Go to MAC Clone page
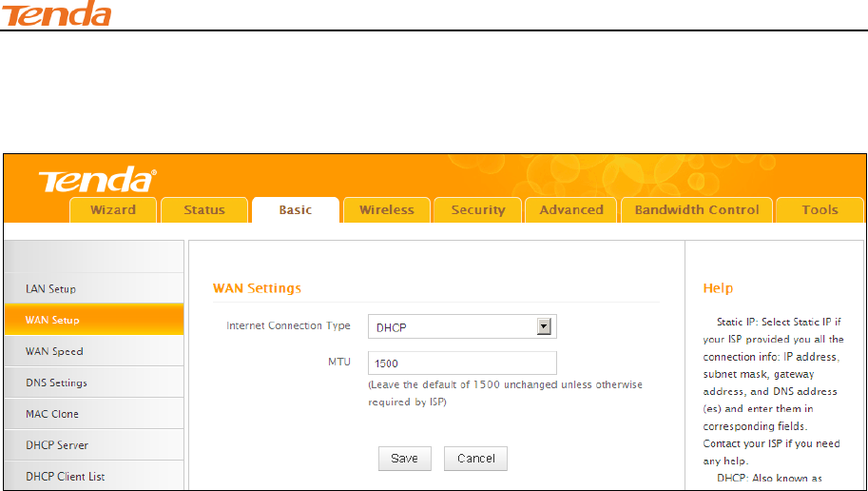 point(94,414)
